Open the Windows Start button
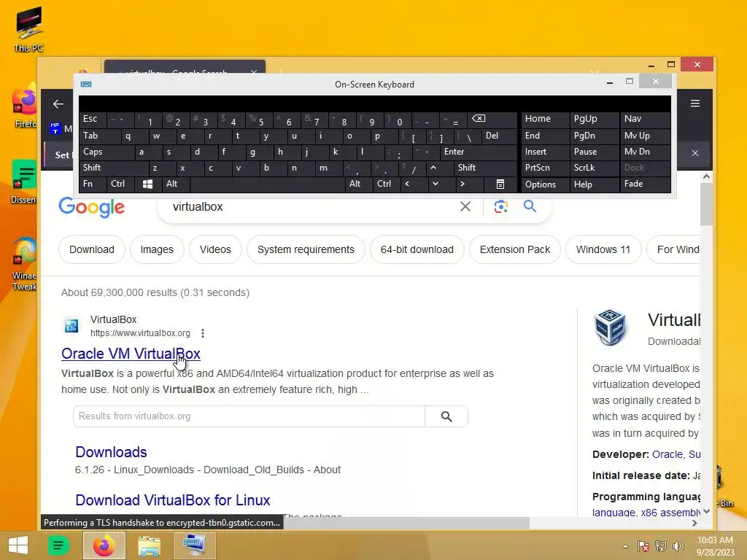Image resolution: width=747 pixels, height=560 pixels. [18, 545]
